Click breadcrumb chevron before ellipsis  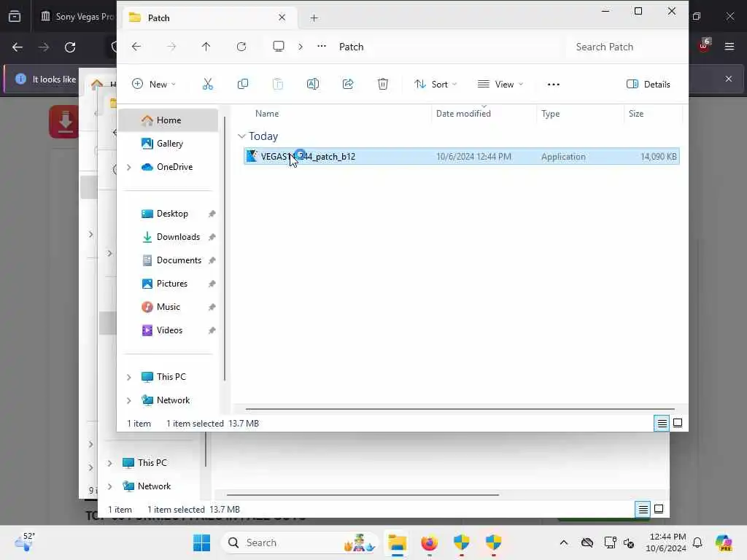click(x=300, y=47)
